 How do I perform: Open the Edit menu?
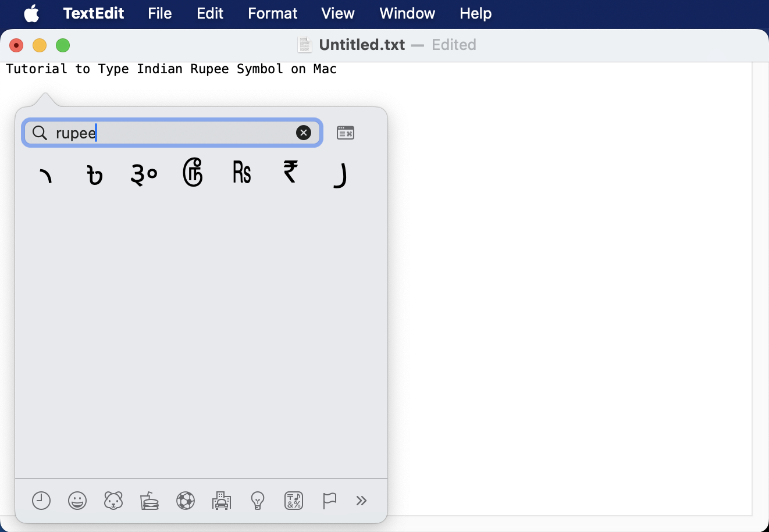coord(210,13)
